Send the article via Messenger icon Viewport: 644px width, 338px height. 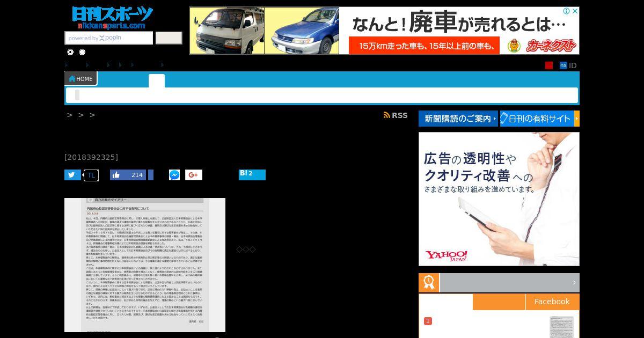point(174,175)
